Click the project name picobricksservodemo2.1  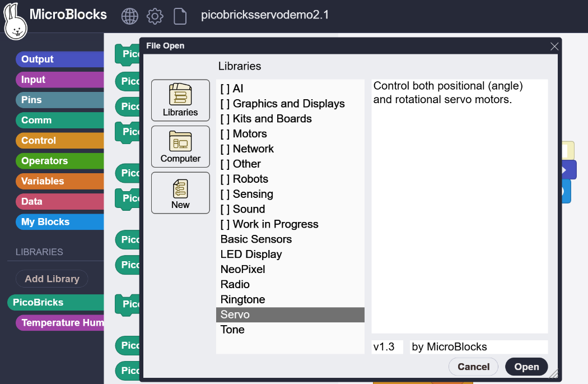click(265, 15)
